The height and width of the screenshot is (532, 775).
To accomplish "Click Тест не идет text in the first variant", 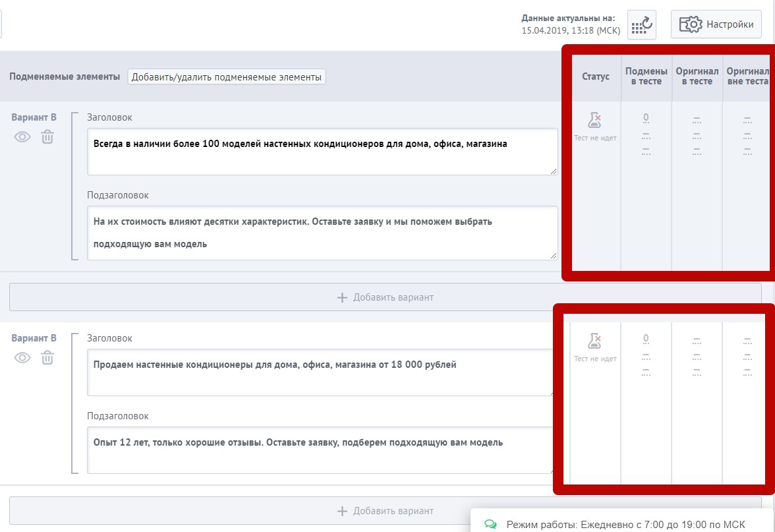I will pyautogui.click(x=595, y=138).
